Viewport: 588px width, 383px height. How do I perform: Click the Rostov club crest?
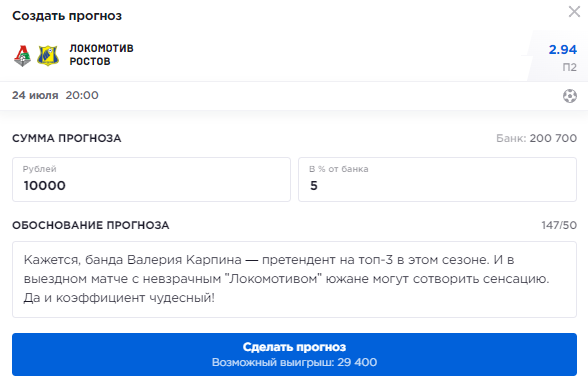pyautogui.click(x=48, y=56)
